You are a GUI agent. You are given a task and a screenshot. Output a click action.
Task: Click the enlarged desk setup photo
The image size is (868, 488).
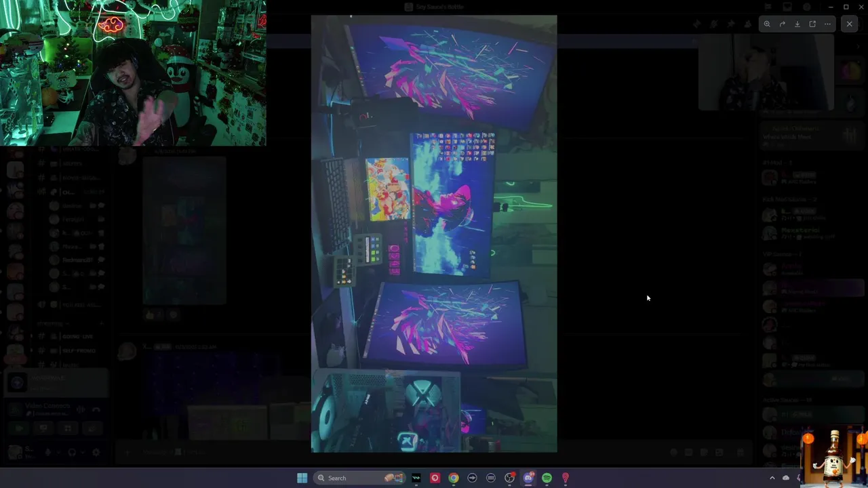tap(434, 233)
